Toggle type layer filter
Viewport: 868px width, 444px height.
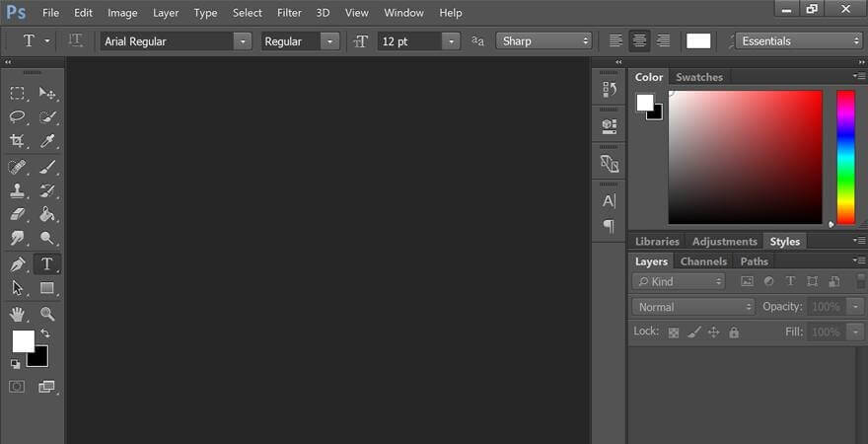[790, 281]
